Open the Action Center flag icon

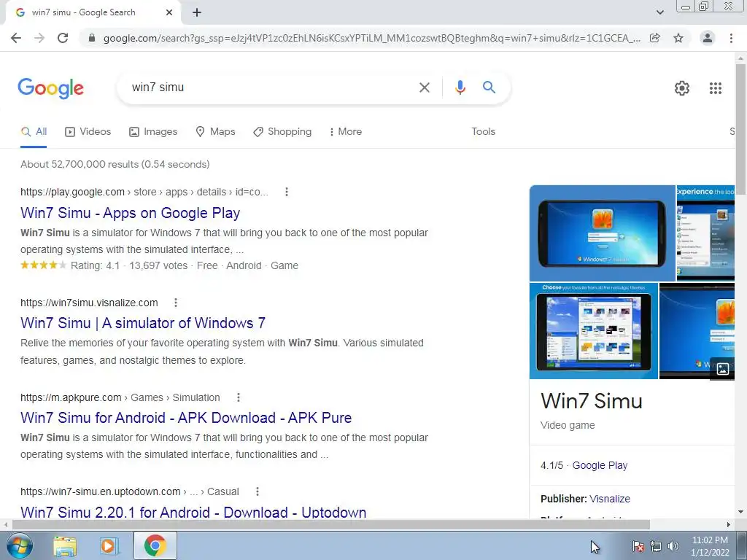pyautogui.click(x=638, y=545)
